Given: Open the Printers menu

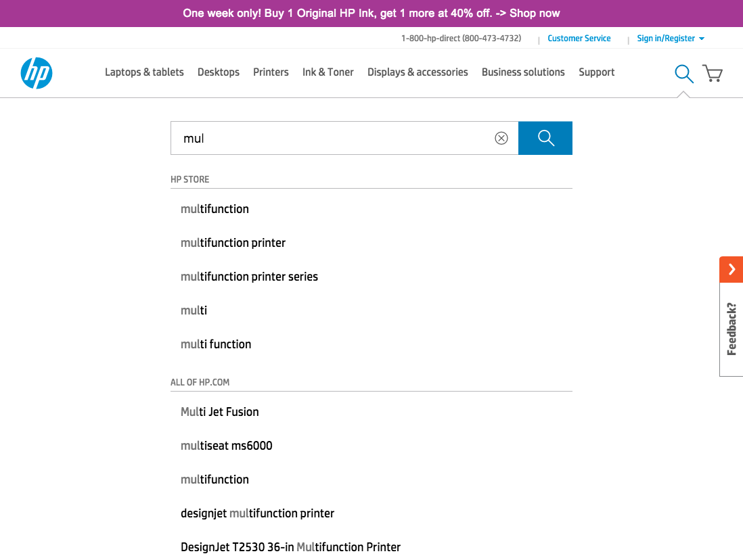Looking at the screenshot, I should pos(271,72).
